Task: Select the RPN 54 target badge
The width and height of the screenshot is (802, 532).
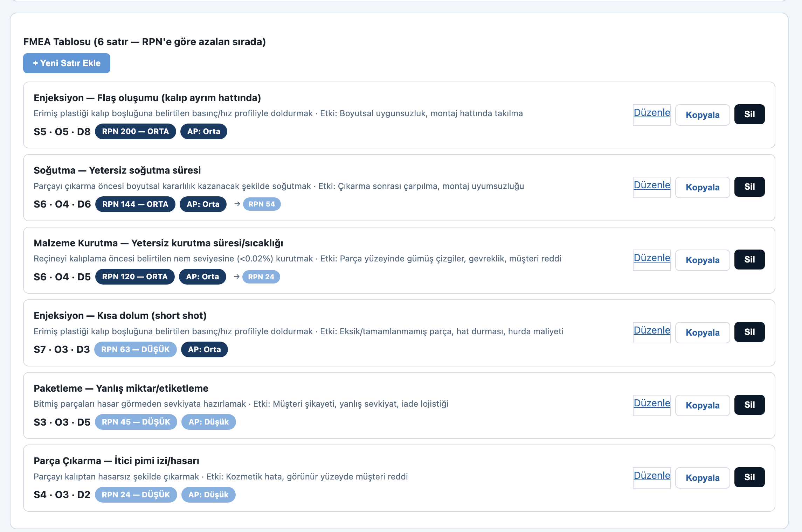Action: click(x=262, y=204)
